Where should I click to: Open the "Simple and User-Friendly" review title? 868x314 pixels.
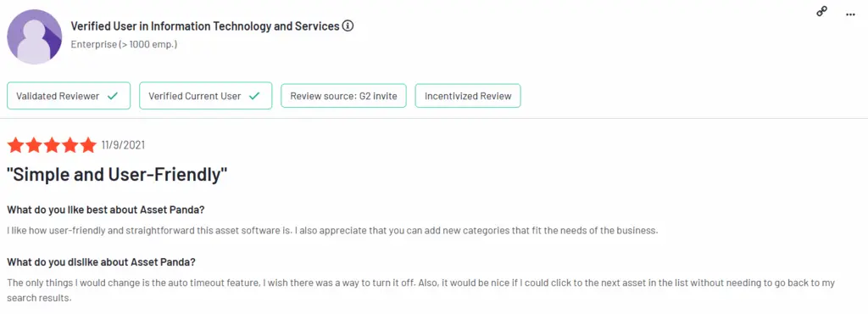117,175
